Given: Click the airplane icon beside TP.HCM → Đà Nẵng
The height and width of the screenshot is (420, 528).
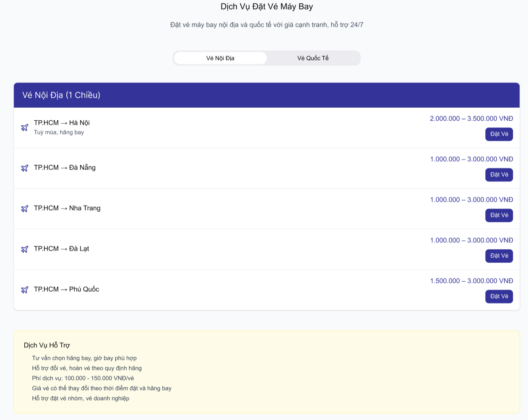Looking at the screenshot, I should (x=25, y=168).
